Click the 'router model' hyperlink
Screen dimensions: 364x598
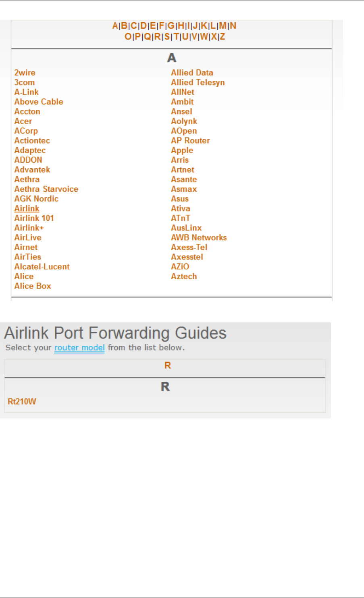coord(79,348)
